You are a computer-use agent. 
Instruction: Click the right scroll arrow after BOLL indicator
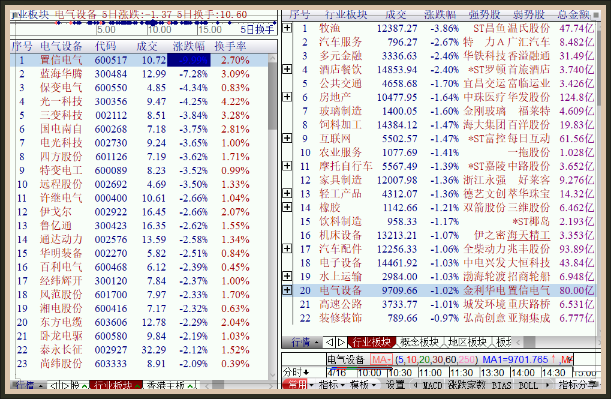coord(547,385)
